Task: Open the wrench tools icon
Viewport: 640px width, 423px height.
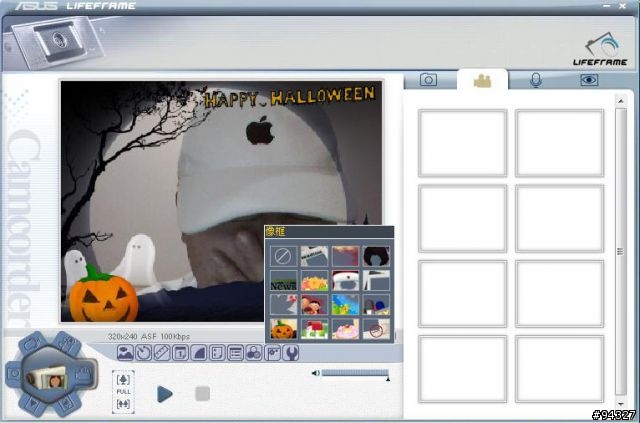Action: (291, 352)
